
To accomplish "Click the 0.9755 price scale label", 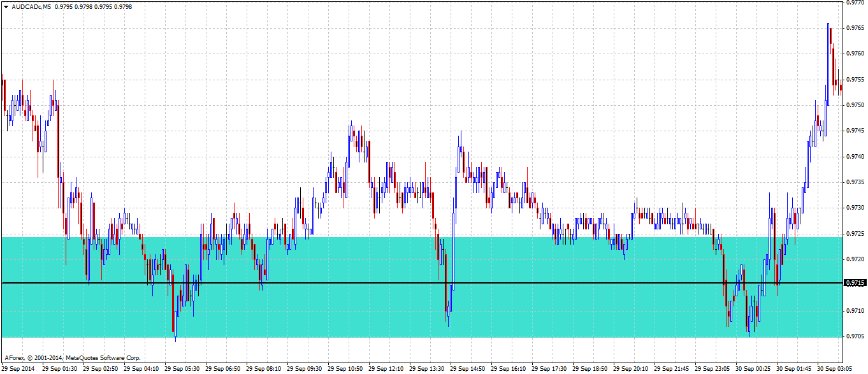I will click(855, 79).
